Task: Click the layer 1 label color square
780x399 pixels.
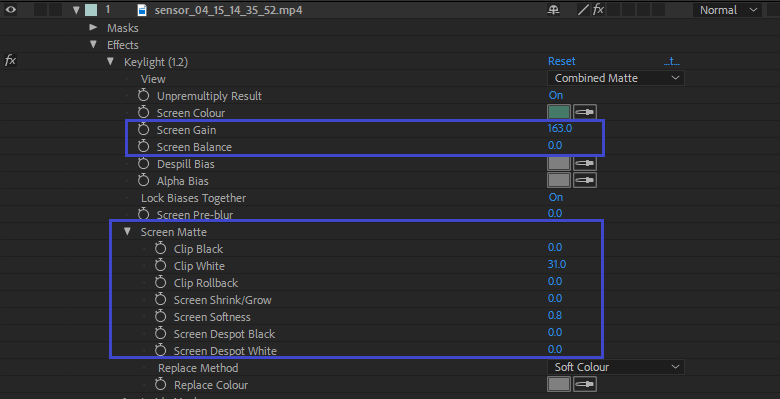Action: [91, 10]
